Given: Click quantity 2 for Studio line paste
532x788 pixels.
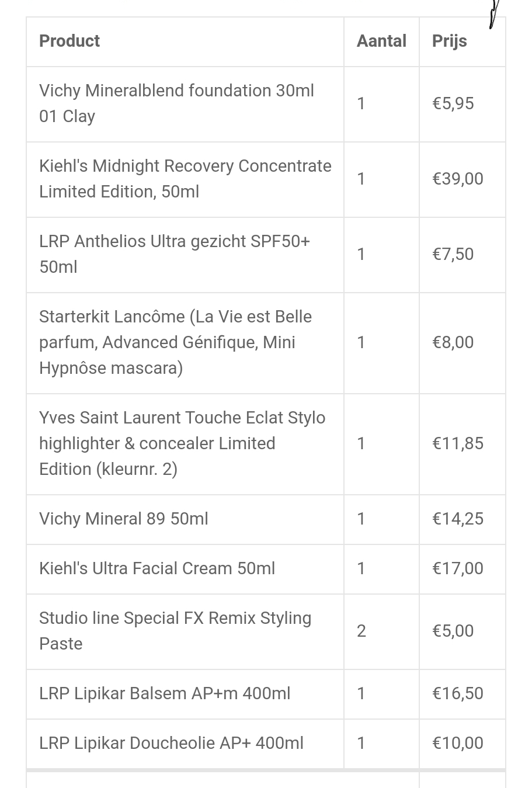Looking at the screenshot, I should pos(361,631).
